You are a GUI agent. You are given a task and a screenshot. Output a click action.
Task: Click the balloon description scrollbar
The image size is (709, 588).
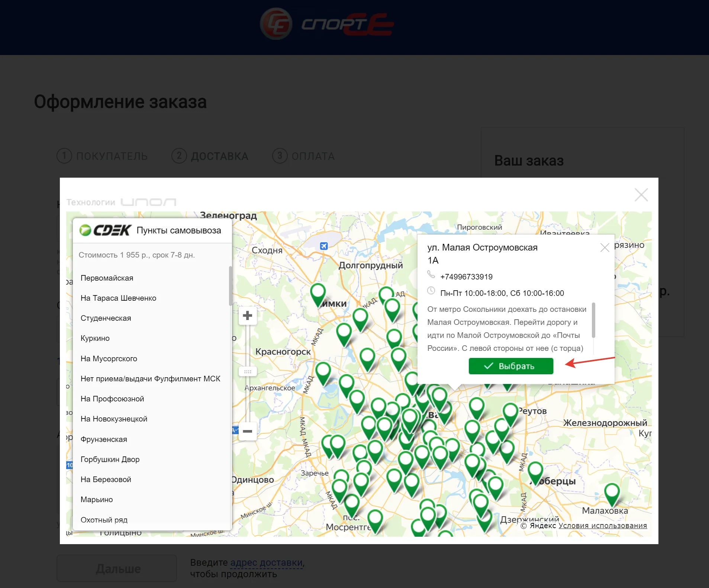tap(593, 320)
